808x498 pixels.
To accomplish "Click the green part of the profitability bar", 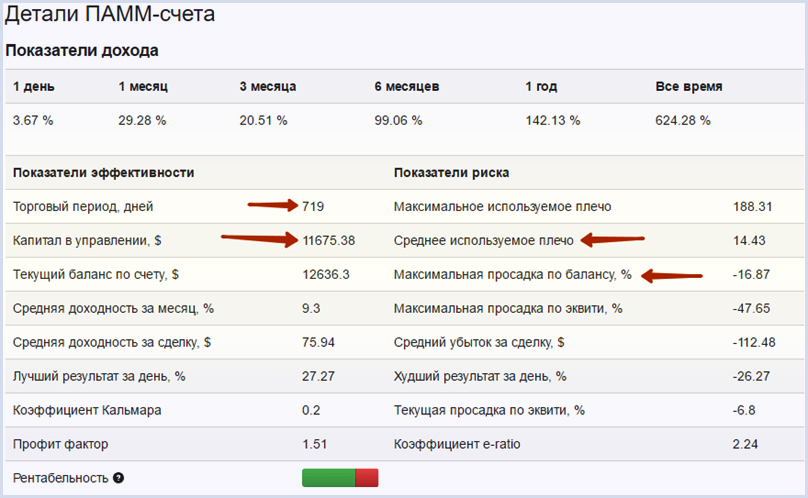I will coord(328,478).
